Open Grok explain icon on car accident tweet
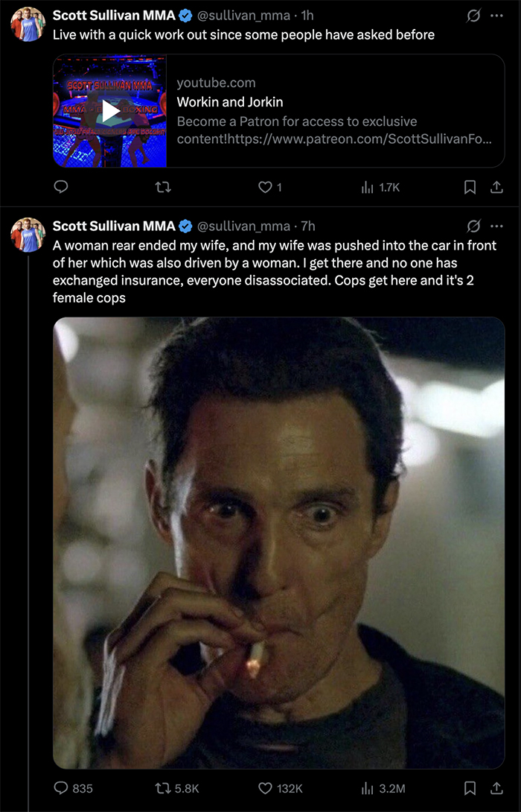The image size is (521, 812). [472, 226]
